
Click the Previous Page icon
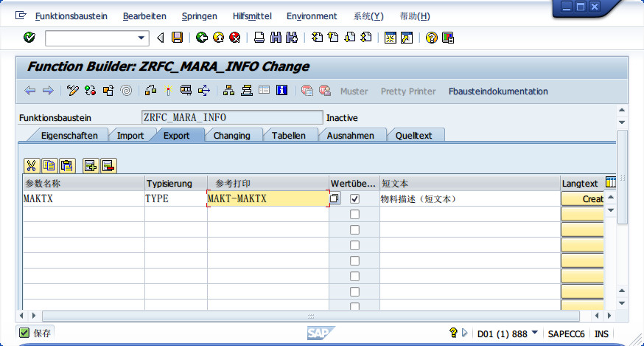click(x=333, y=38)
